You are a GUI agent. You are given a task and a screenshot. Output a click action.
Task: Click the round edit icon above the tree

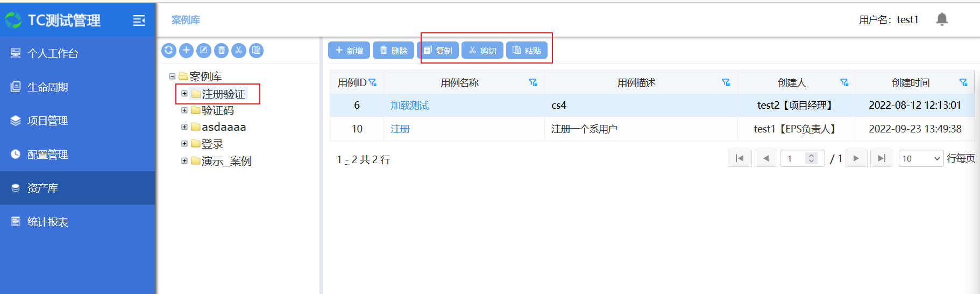204,51
